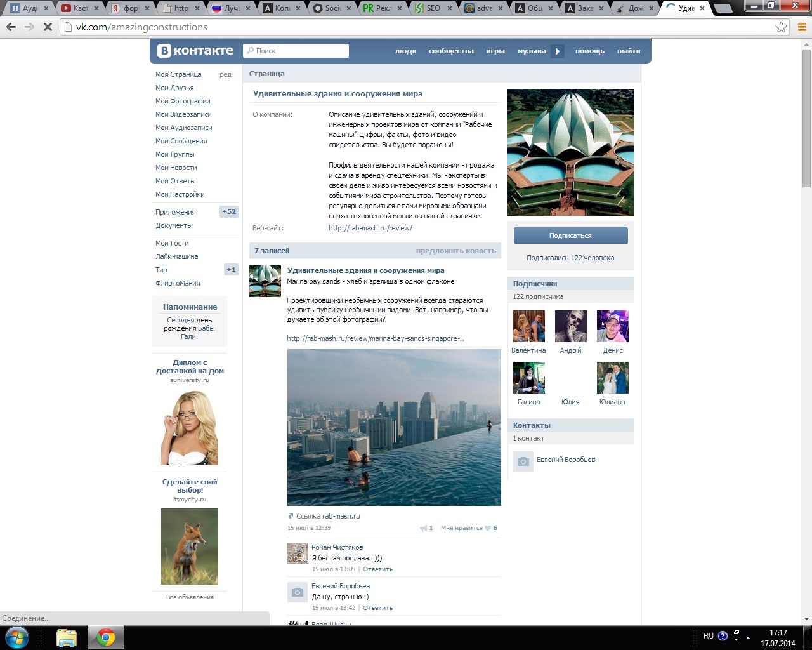Open subscriber Юлиана's avatar
The height and width of the screenshot is (650, 812).
[613, 378]
